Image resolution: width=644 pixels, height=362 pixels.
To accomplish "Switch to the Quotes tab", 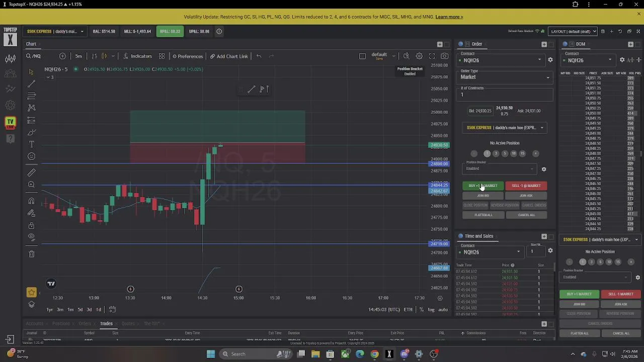I will click(128, 323).
